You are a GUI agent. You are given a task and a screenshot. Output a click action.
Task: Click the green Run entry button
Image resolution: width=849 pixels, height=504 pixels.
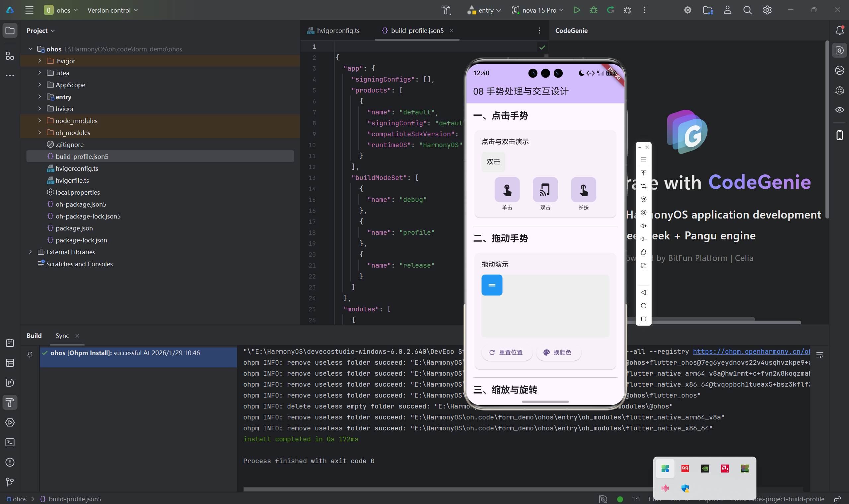pyautogui.click(x=577, y=10)
